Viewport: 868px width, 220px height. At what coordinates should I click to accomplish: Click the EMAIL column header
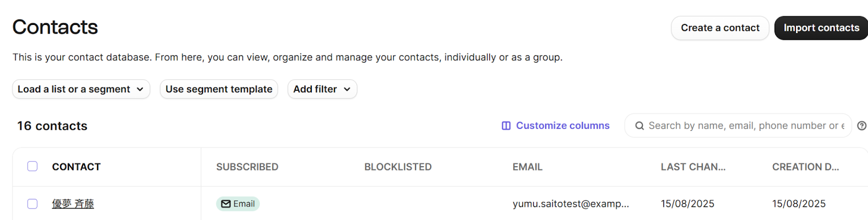(x=527, y=167)
